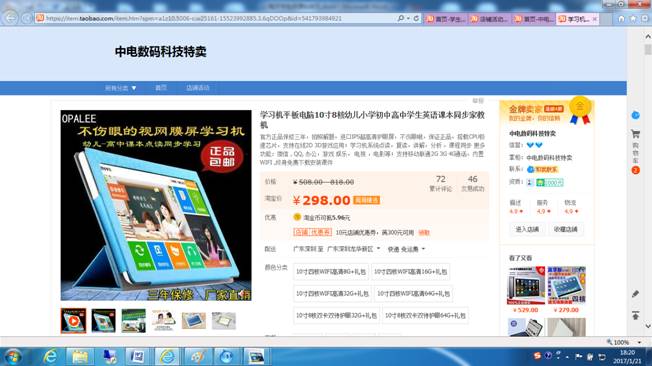The height and width of the screenshot is (366, 652).
Task: Click the 进入店铺 button
Action: [527, 229]
